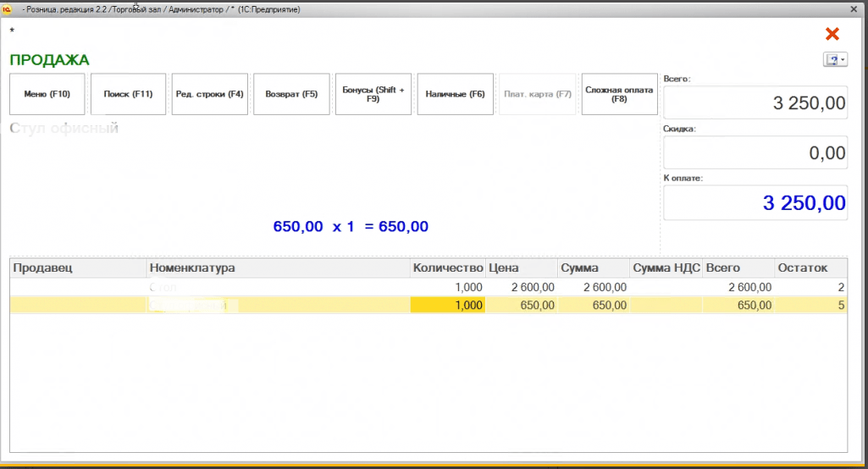The width and height of the screenshot is (868, 469).
Task: Click Ред. строки (F4) to edit the row
Action: click(208, 94)
